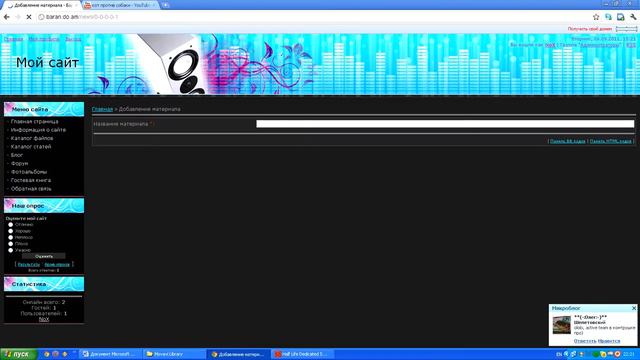Click the orange round tray icon near clock

click(x=617, y=354)
